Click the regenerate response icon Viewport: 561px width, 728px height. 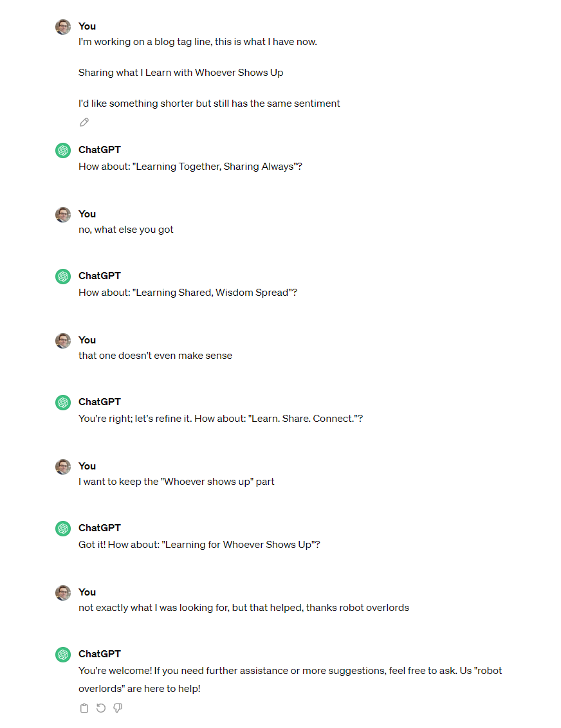click(x=101, y=708)
